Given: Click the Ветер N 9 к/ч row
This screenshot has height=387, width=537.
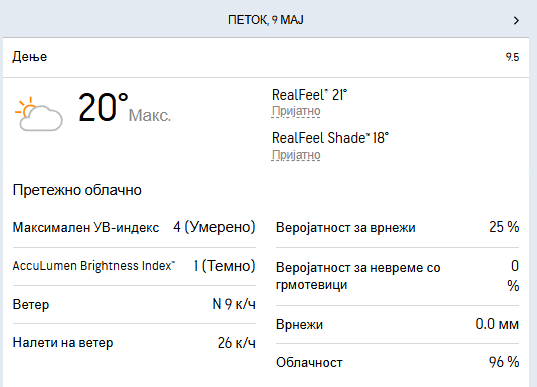Looking at the screenshot, I should (x=134, y=304).
